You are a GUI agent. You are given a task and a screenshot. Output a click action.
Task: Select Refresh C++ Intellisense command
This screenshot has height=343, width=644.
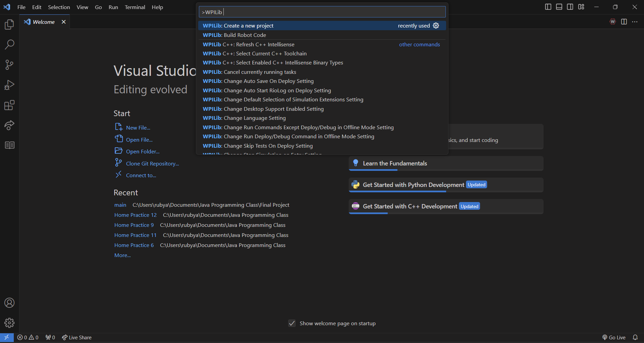(x=322, y=44)
